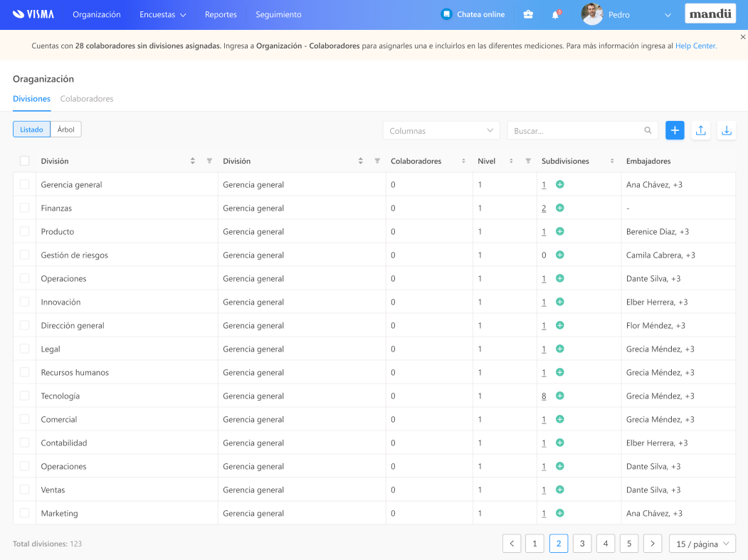Click Pedro's profile avatar
Screen dimensions: 748x560
pyautogui.click(x=592, y=14)
